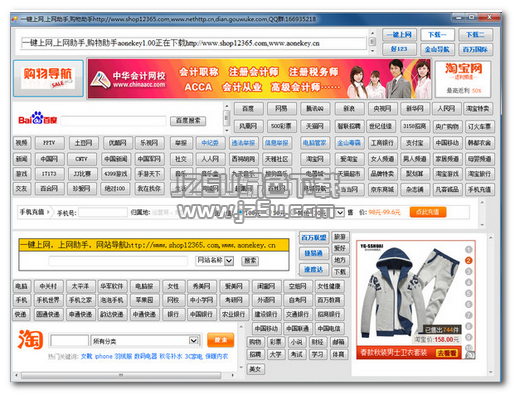This screenshot has height=393, width=513.
Task: Click the 手机充值 breadcrumb arrow tab
Action: pyautogui.click(x=34, y=212)
